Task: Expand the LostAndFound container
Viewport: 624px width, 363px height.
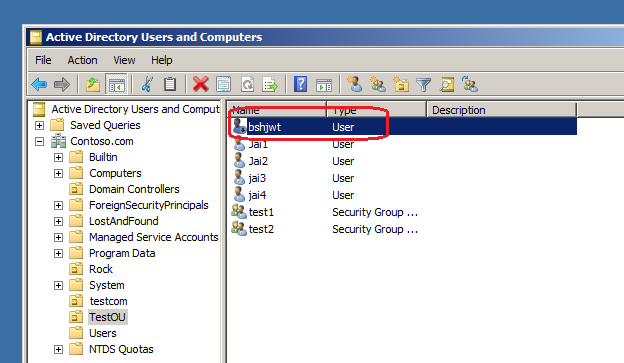Action: (58, 221)
